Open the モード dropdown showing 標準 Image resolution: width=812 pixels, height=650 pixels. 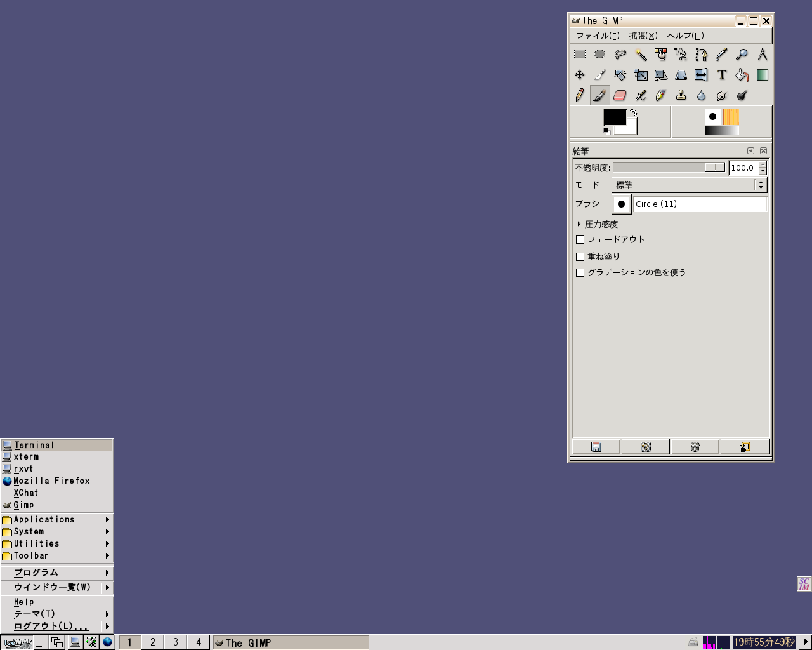tap(690, 185)
